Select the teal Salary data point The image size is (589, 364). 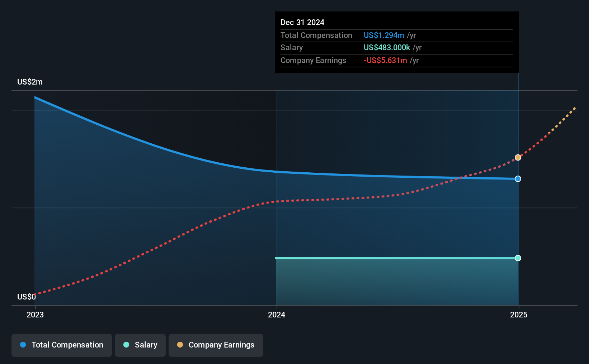tap(518, 258)
